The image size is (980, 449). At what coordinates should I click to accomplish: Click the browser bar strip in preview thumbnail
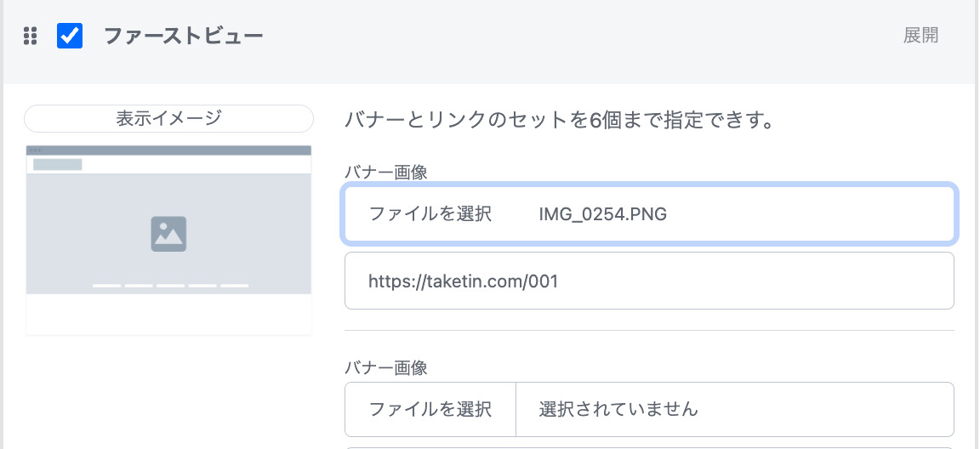[168, 151]
